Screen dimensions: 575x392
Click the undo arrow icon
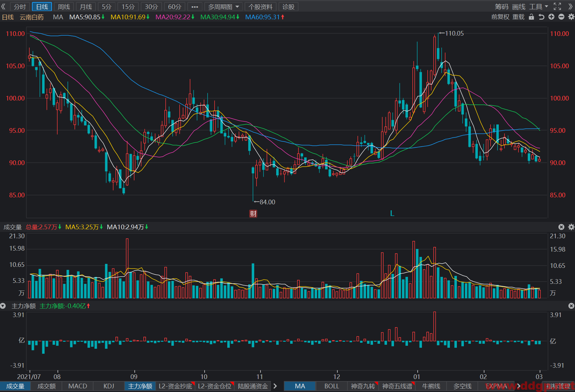pyautogui.click(x=541, y=17)
